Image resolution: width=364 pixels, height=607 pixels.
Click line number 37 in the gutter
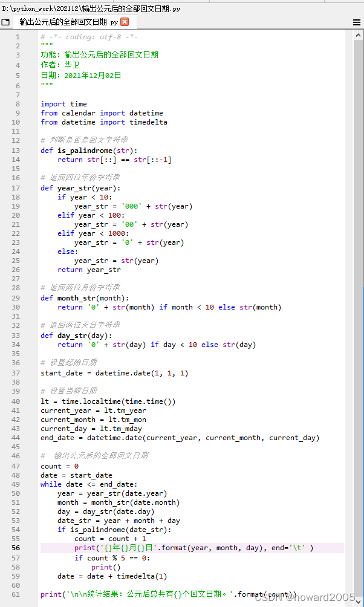pos(16,373)
